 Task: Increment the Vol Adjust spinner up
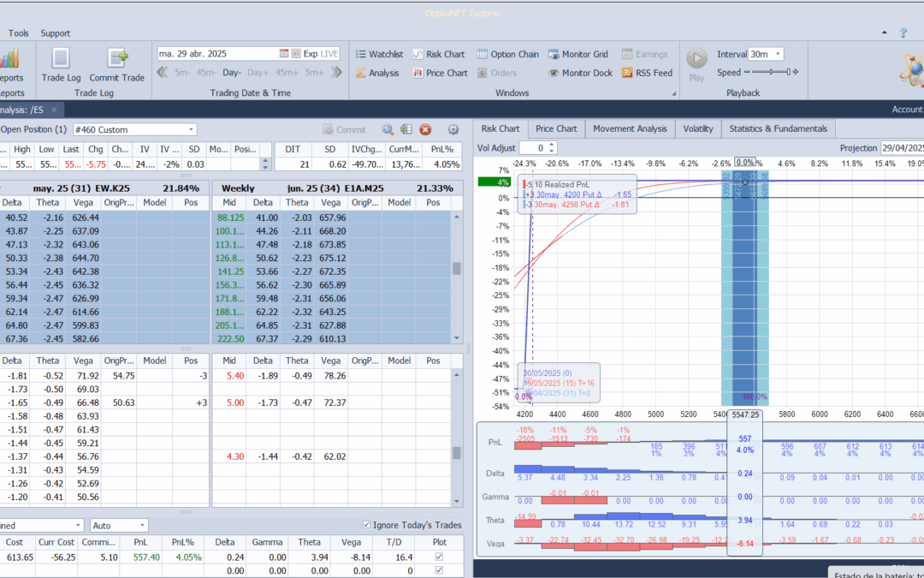coord(552,145)
